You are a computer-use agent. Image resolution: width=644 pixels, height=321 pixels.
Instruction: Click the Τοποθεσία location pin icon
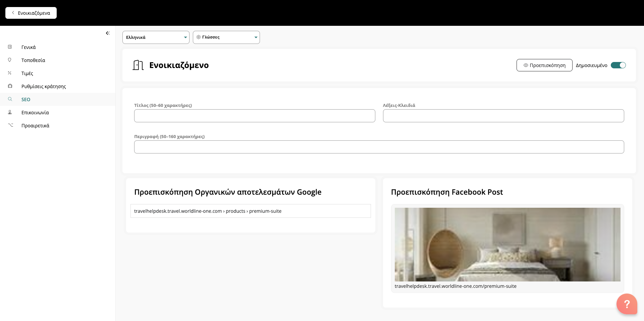pos(10,60)
